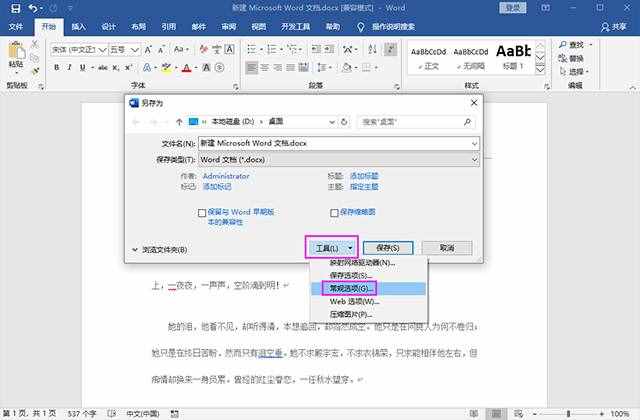The width and height of the screenshot is (640, 420).
Task: Click the center alignment icon
Action: point(265,67)
